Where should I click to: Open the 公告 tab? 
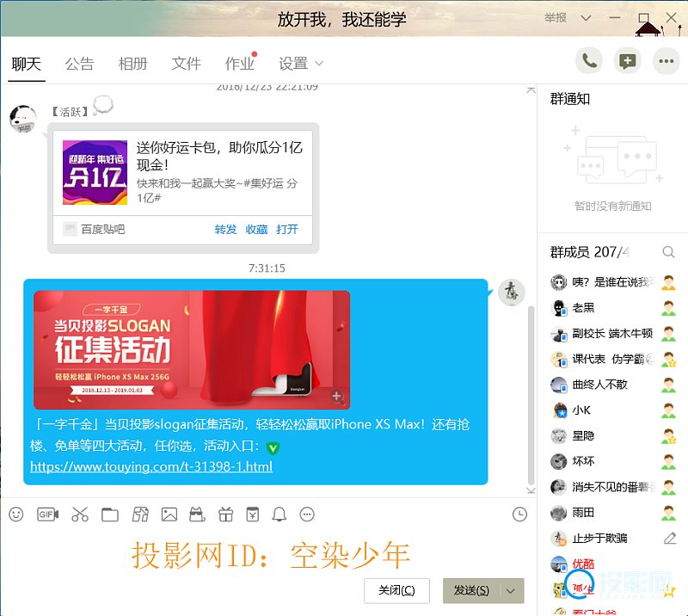click(79, 64)
